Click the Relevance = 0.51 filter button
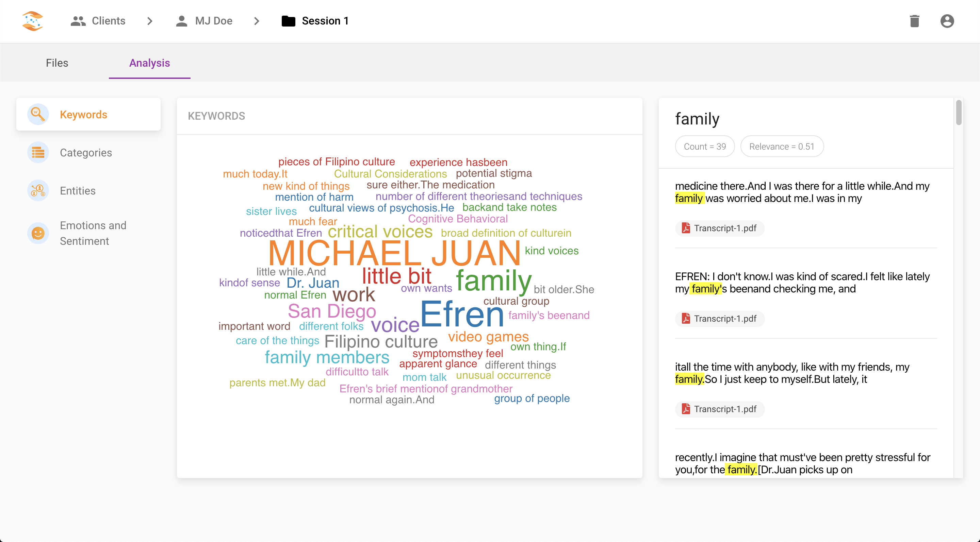Screen dimensions: 980x542 781,146
